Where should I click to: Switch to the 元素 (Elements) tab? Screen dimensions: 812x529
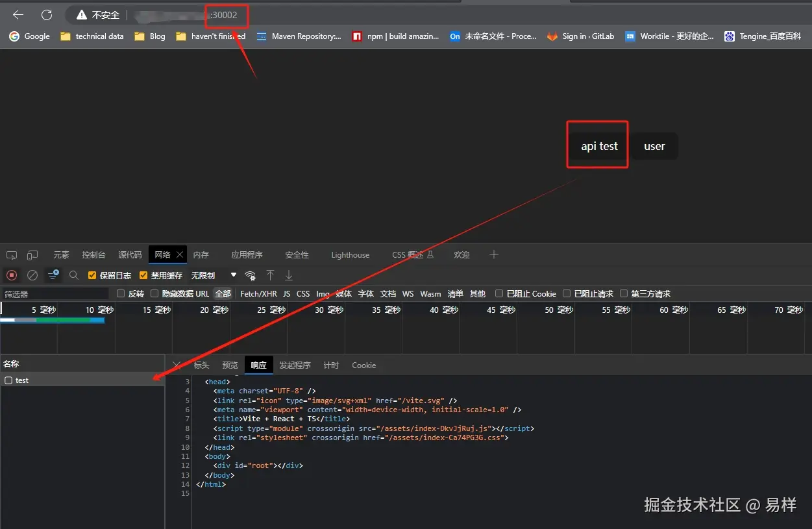point(61,255)
